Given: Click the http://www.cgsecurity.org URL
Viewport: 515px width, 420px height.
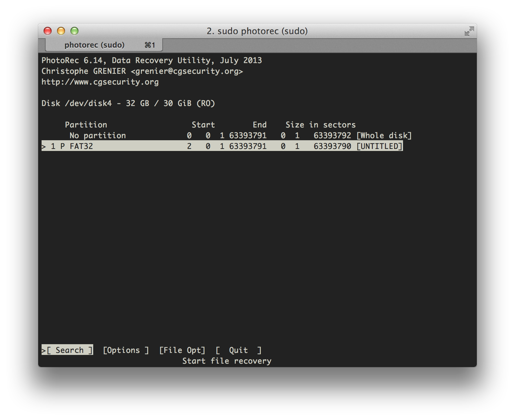Looking at the screenshot, I should point(100,82).
